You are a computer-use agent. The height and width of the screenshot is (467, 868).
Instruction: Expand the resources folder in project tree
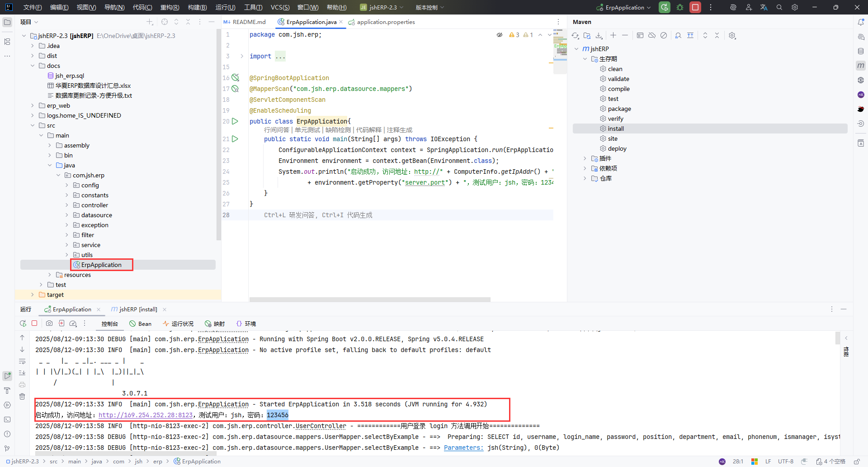click(50, 275)
